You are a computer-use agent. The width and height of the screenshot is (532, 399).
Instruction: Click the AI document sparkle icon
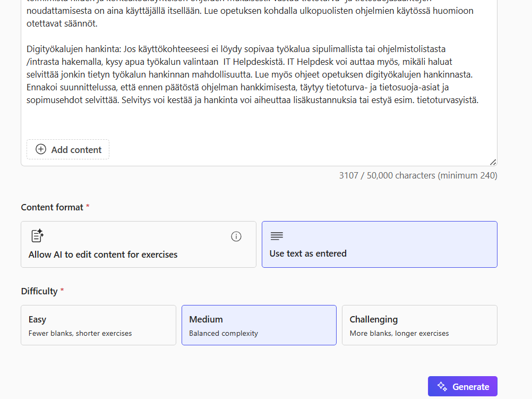[37, 236]
